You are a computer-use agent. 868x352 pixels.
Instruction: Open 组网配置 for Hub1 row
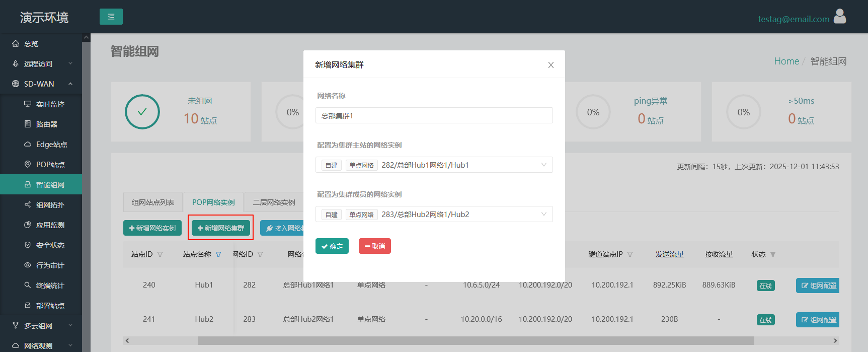(x=818, y=286)
